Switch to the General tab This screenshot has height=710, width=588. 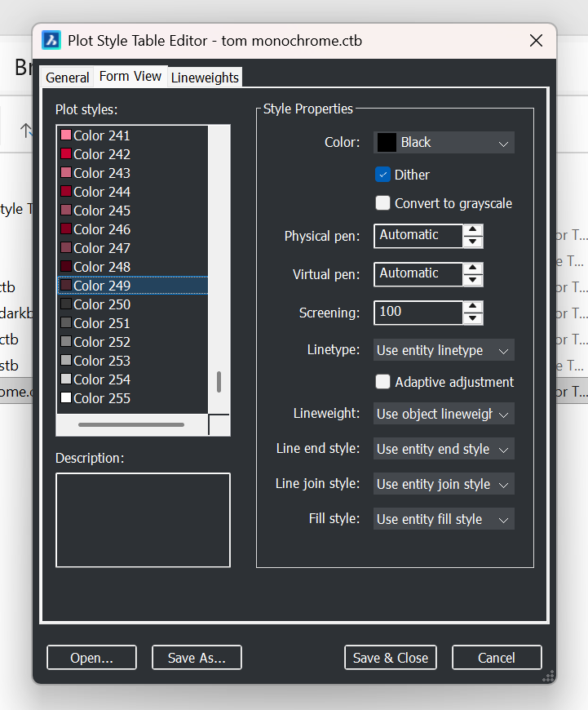pos(68,78)
